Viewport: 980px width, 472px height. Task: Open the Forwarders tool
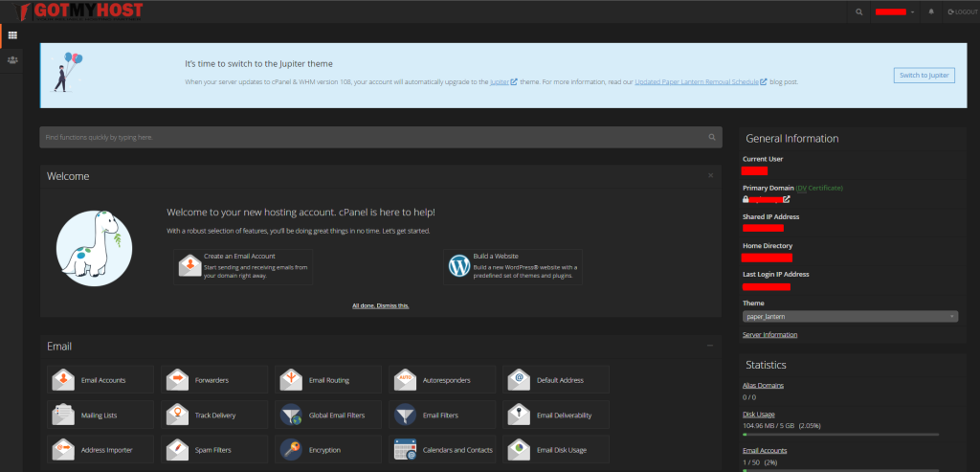(x=178, y=380)
